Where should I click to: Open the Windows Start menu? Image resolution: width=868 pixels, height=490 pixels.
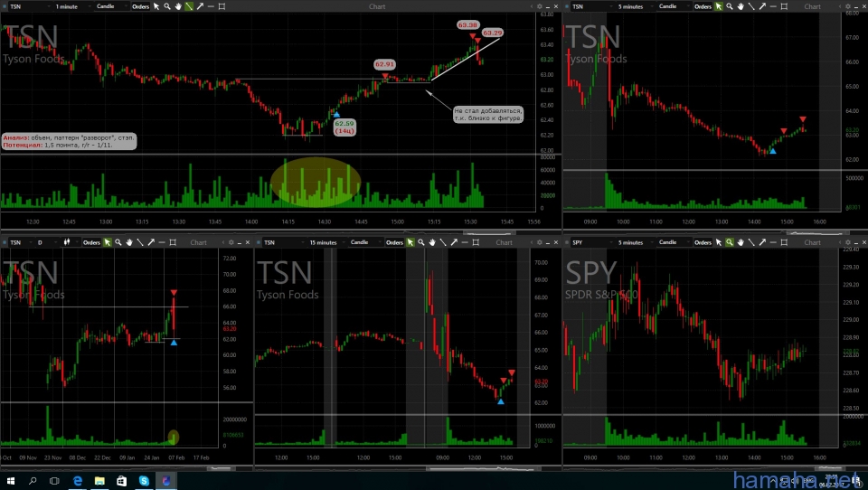pos(11,481)
